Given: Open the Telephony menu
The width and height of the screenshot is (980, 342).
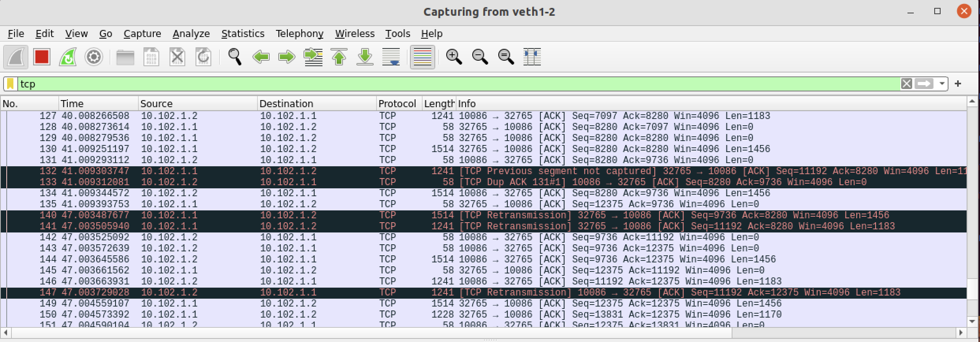Looking at the screenshot, I should pos(300,34).
